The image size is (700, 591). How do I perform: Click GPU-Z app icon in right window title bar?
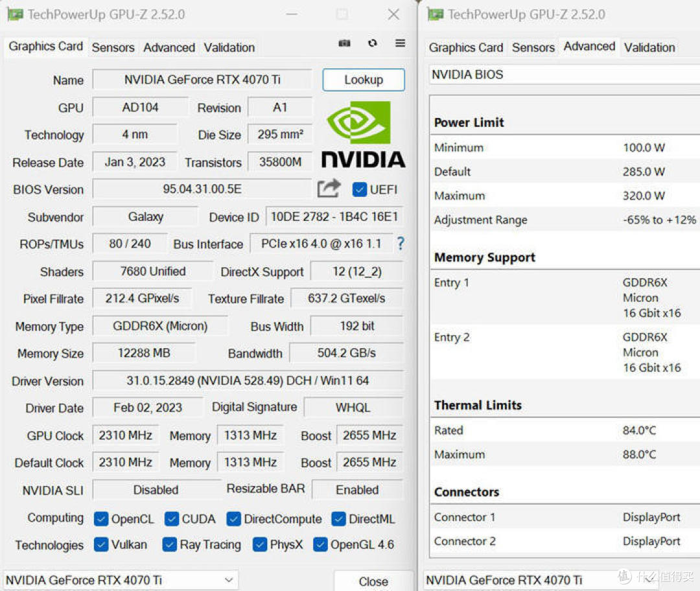click(436, 14)
